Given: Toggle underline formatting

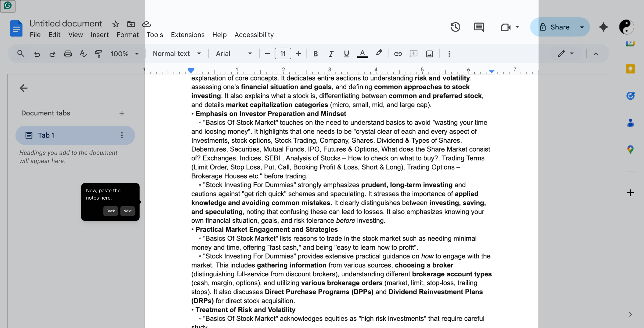Looking at the screenshot, I should (x=346, y=54).
